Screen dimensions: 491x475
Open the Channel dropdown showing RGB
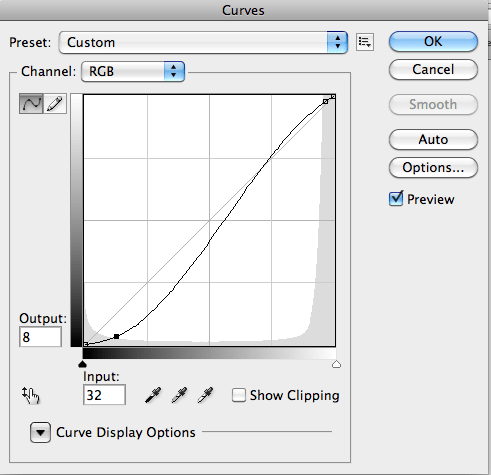pyautogui.click(x=133, y=71)
